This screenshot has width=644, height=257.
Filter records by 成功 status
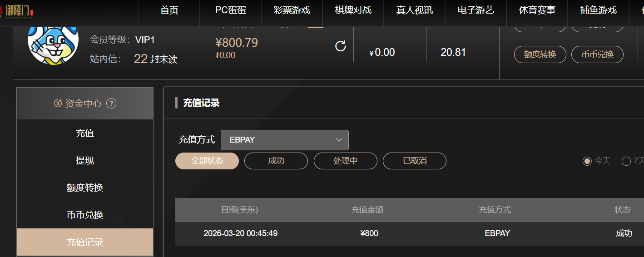276,161
